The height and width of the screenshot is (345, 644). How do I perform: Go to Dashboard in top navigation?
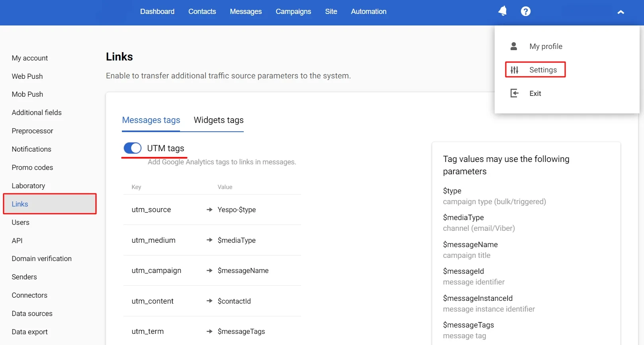[157, 12]
